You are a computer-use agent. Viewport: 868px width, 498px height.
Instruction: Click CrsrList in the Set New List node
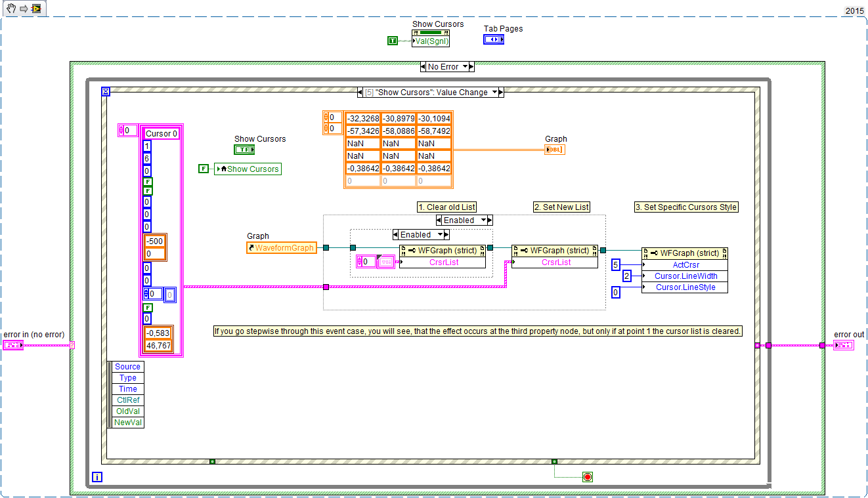point(555,262)
